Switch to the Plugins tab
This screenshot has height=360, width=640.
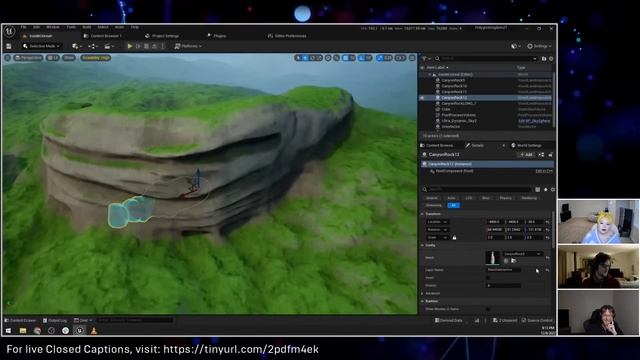click(x=217, y=36)
